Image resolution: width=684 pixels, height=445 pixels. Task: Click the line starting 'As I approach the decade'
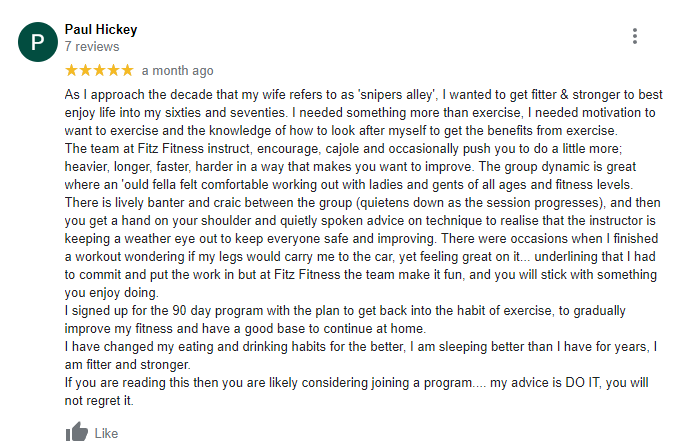(363, 95)
